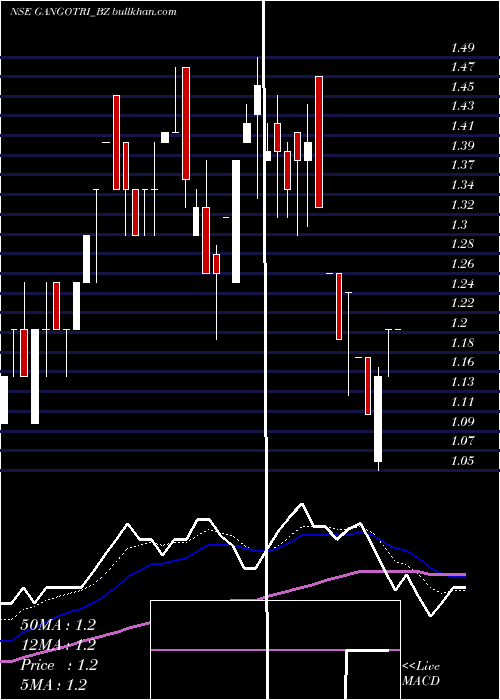This screenshot has width=500, height=700.
Task: Click the 1.47 price axis label
Action: [x=462, y=67]
